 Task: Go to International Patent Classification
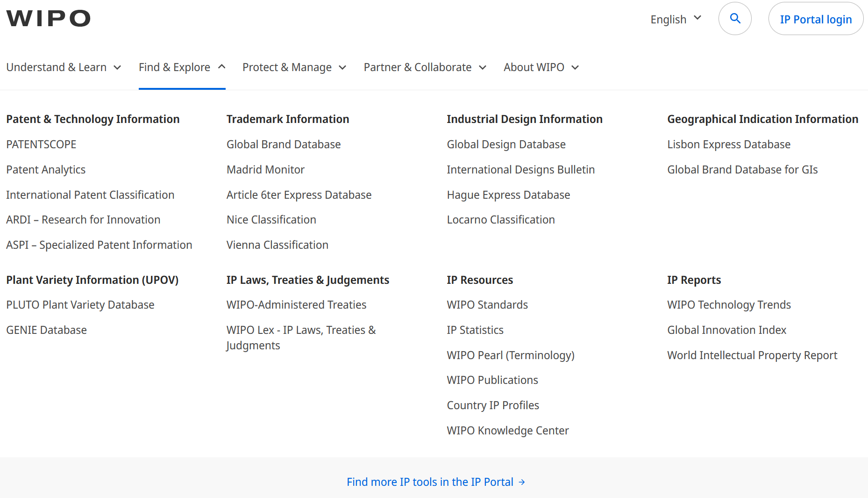coord(90,195)
